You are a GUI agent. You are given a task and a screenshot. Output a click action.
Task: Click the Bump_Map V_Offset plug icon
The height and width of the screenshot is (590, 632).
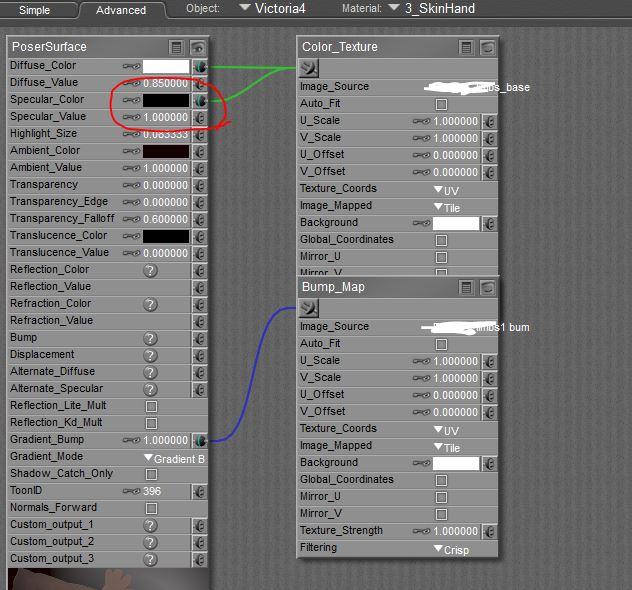[489, 413]
